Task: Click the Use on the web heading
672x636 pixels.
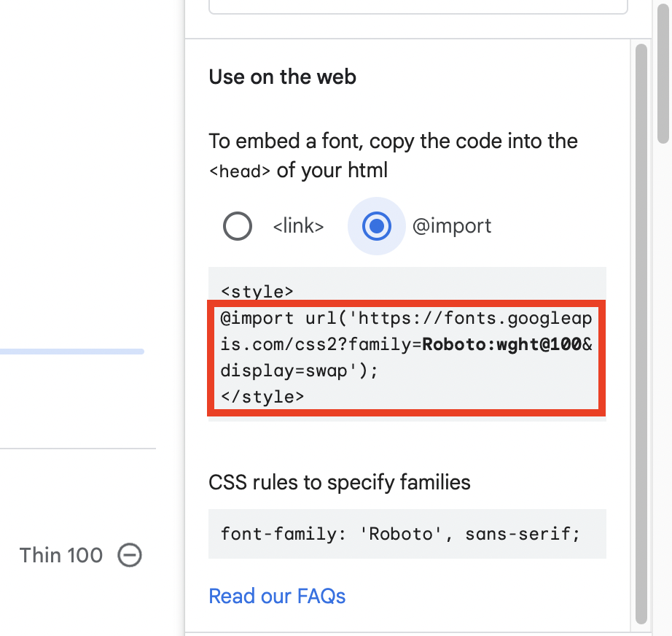Action: click(282, 77)
